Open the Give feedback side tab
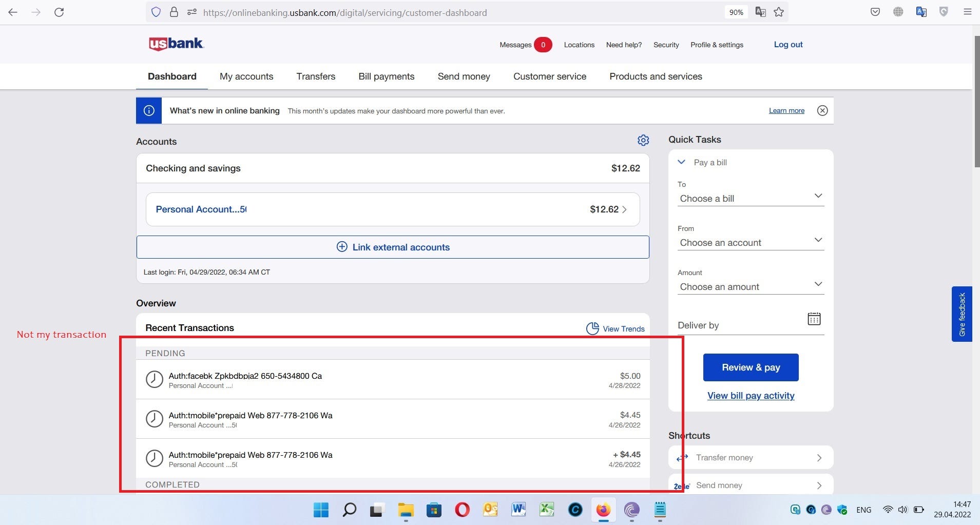980x525 pixels. 962,314
